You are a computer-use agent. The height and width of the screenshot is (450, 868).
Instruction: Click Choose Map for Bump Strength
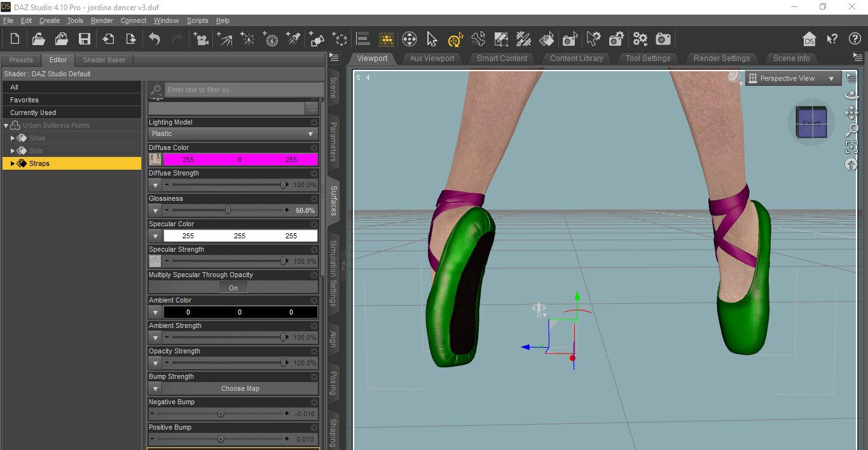(x=240, y=388)
